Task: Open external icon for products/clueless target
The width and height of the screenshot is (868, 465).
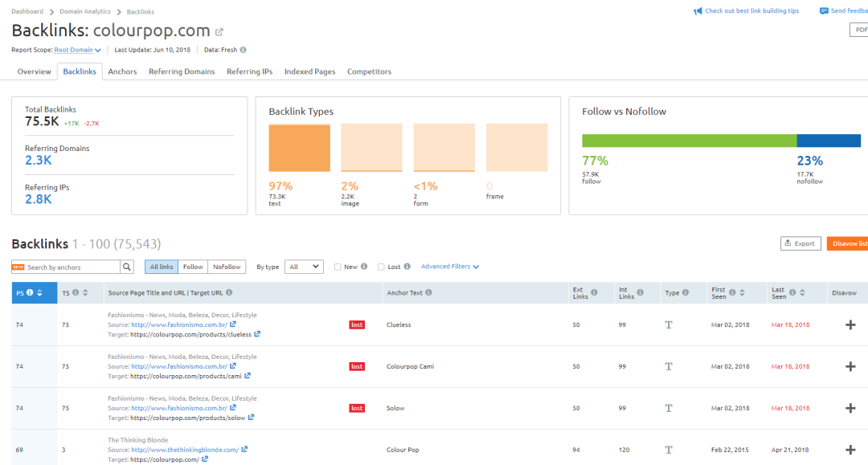Action: tap(257, 334)
